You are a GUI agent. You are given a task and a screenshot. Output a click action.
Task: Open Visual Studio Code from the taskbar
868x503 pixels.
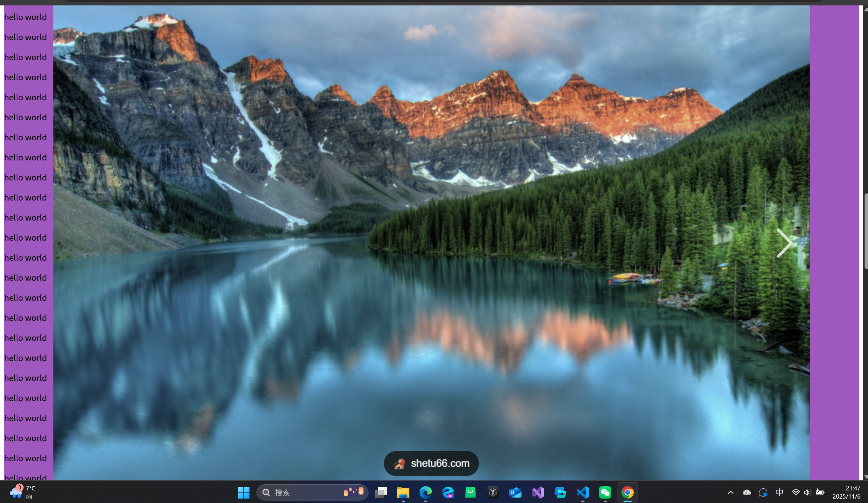point(583,492)
